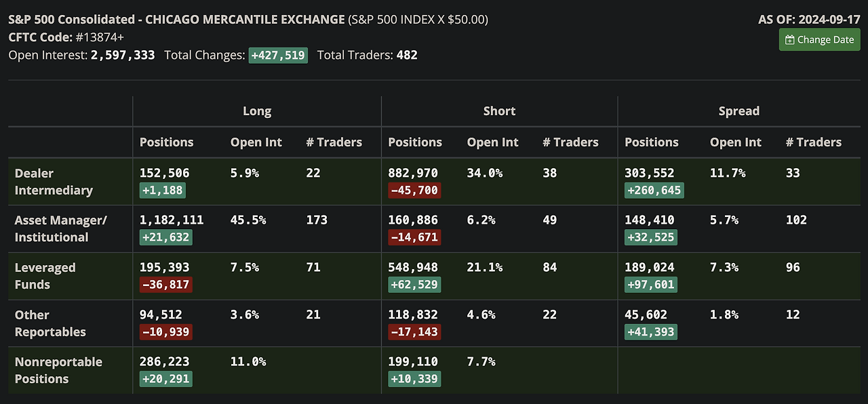The image size is (868, 404).
Task: Select the Short column group header
Action: [499, 111]
